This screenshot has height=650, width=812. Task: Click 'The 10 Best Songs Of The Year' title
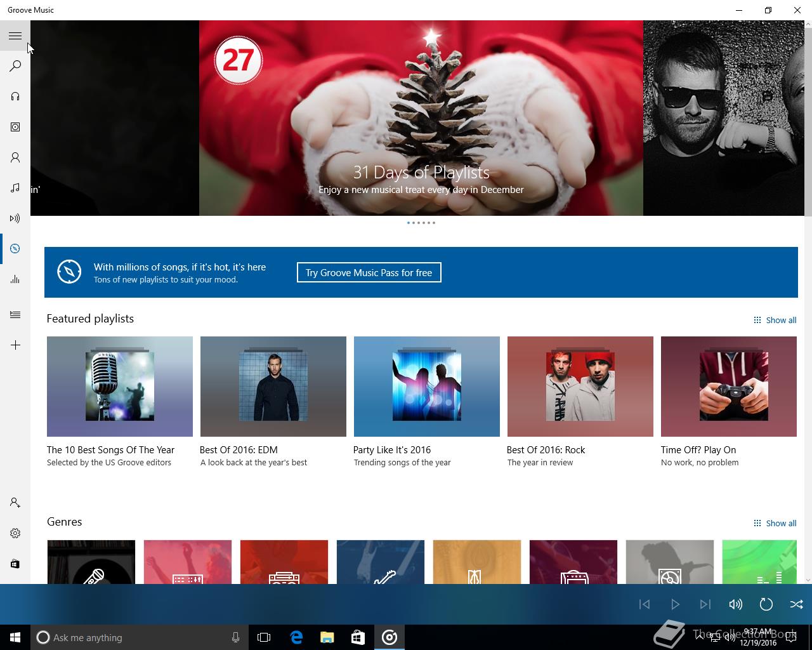click(110, 449)
